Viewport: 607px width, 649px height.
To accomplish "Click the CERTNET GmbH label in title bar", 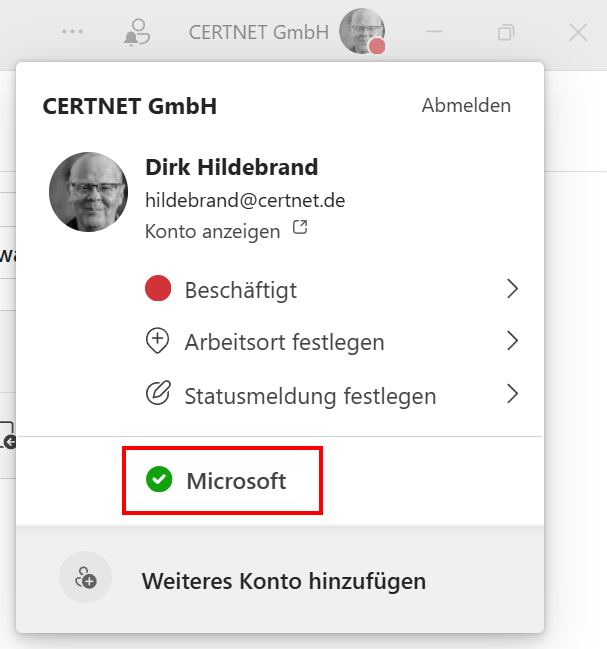I will (x=258, y=32).
